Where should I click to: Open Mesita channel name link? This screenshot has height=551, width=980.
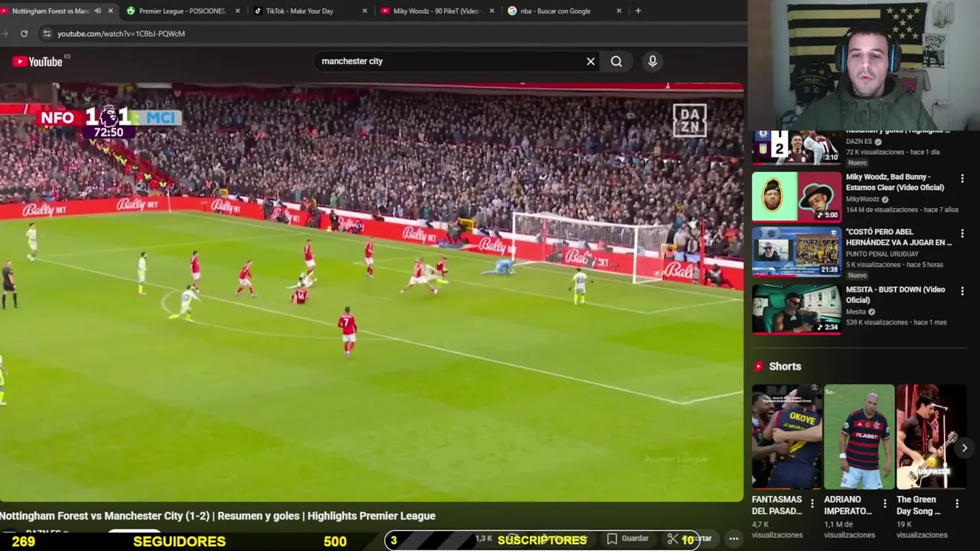click(x=856, y=312)
